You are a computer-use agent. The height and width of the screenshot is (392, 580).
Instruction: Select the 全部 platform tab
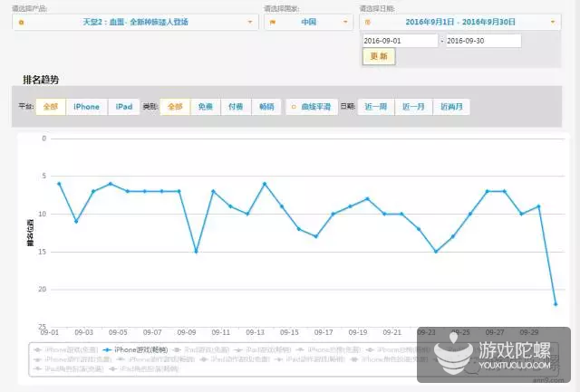(51, 107)
